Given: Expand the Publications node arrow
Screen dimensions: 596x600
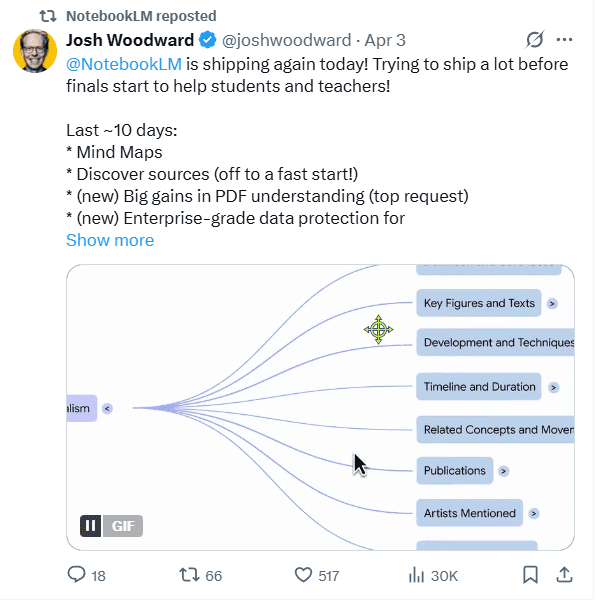Looking at the screenshot, I should click(x=503, y=471).
